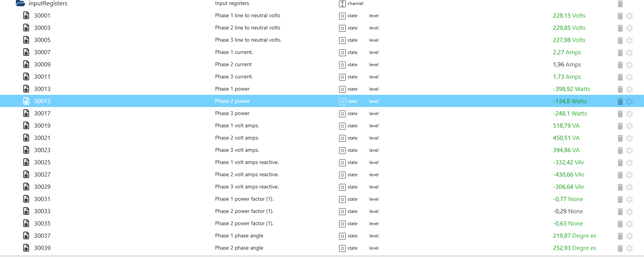
Task: Delete the 30001 register entry
Action: click(620, 16)
